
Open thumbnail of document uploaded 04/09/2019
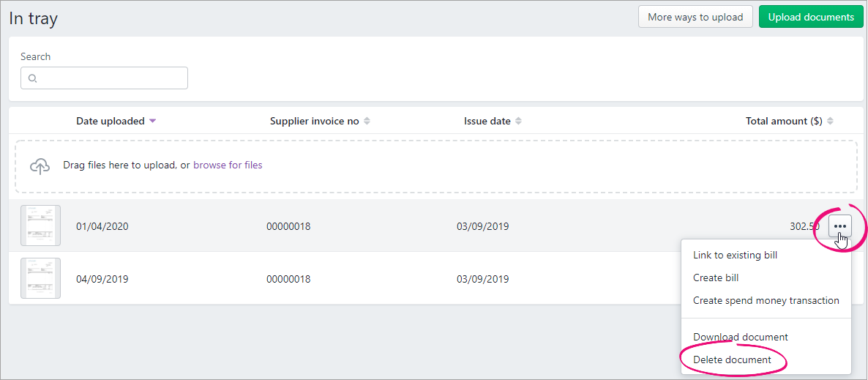point(40,278)
